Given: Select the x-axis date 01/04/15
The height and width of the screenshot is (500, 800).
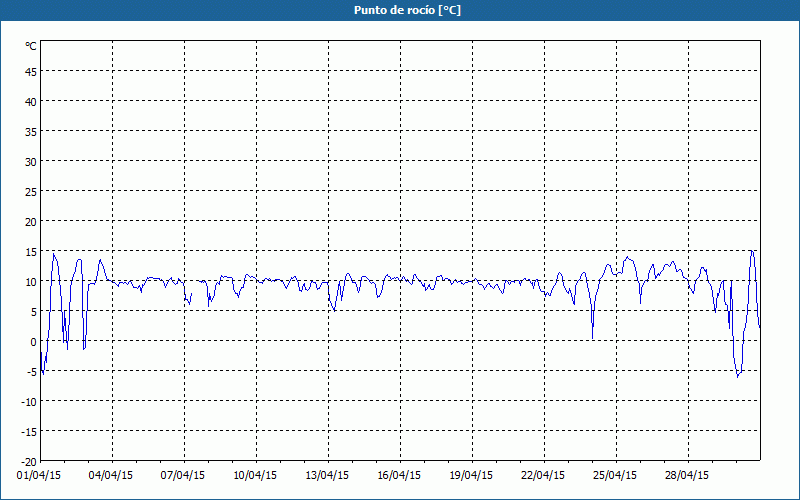Looking at the screenshot, I should pyautogui.click(x=39, y=476).
